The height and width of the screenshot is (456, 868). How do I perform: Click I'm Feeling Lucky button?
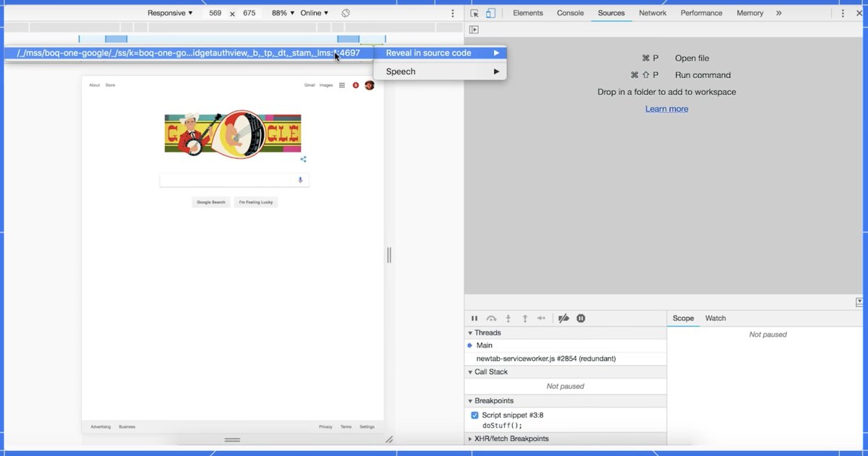tap(256, 202)
